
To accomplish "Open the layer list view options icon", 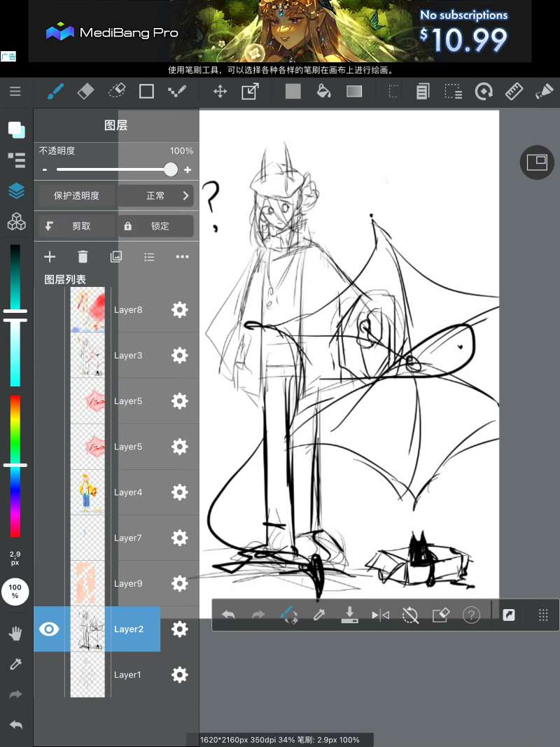I will 149,257.
